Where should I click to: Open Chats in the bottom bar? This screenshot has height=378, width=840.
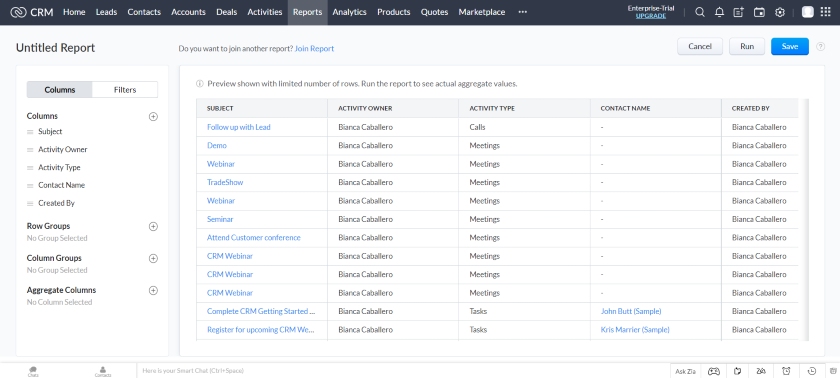coord(33,371)
